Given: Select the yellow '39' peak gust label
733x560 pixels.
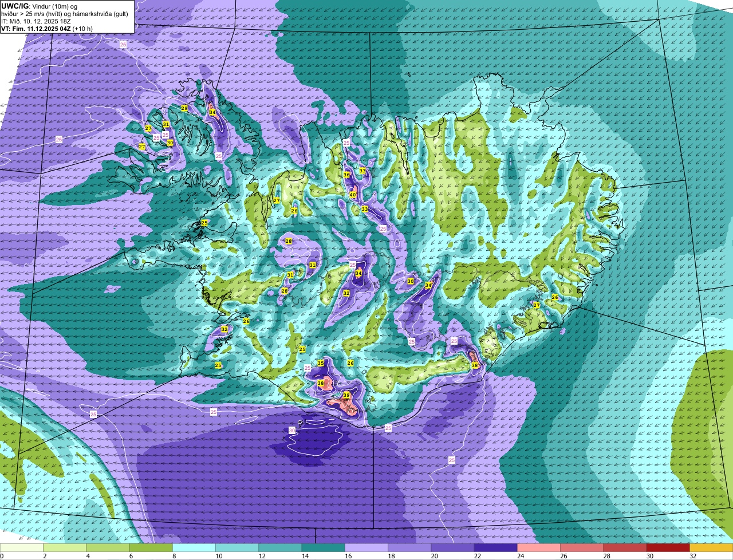Looking at the screenshot, I should point(346,395).
